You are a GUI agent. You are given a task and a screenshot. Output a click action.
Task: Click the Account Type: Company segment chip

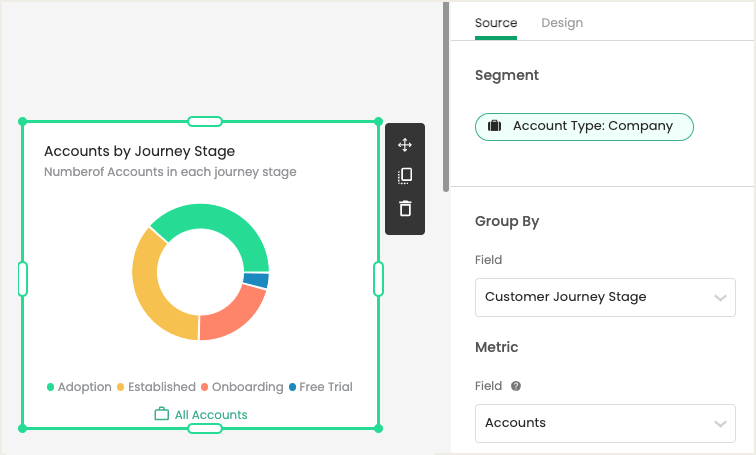[x=584, y=127]
